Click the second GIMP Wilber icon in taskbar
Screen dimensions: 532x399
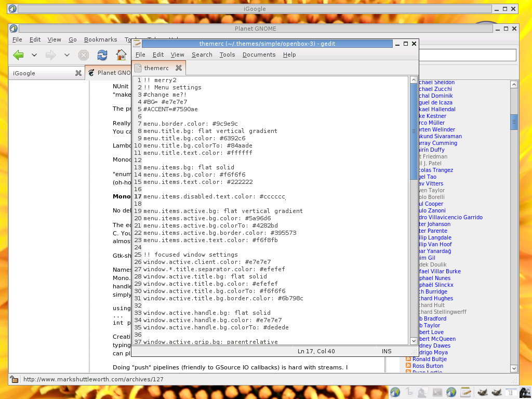click(496, 392)
